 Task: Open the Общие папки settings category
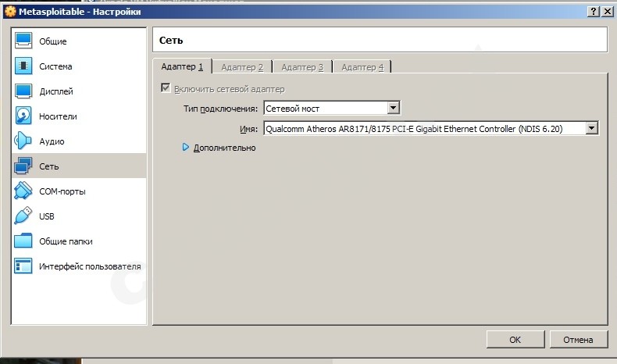[x=79, y=241]
